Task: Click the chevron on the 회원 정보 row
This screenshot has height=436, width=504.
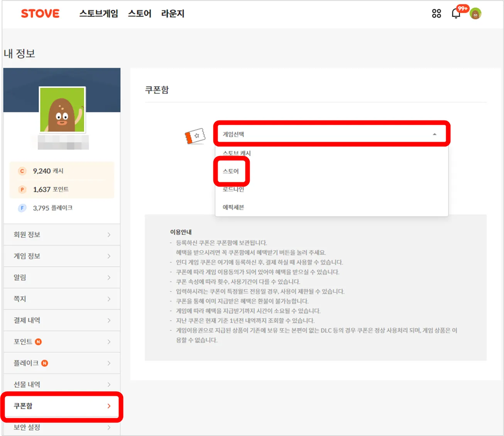Action: tap(109, 235)
